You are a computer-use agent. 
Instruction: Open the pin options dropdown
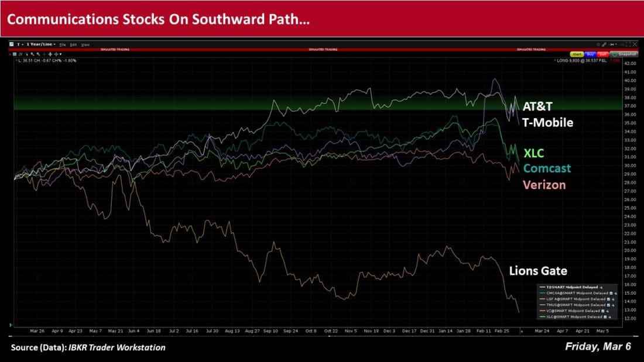click(x=616, y=44)
